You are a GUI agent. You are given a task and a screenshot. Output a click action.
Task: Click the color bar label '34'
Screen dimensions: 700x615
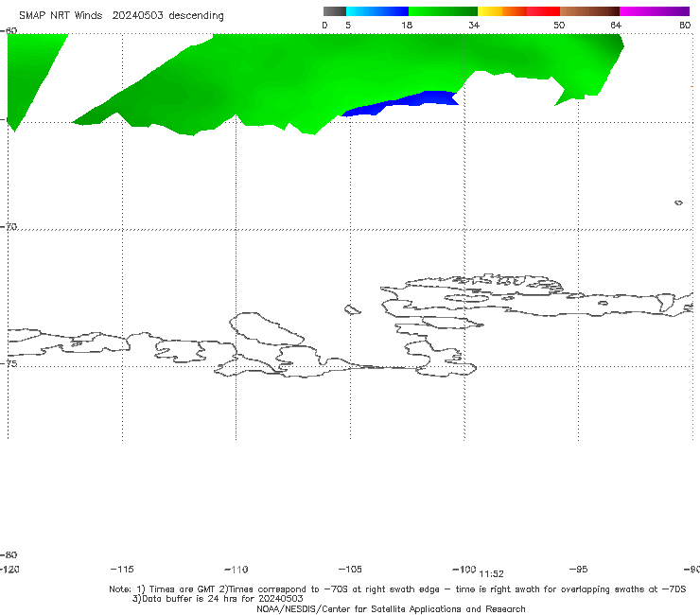coord(474,26)
